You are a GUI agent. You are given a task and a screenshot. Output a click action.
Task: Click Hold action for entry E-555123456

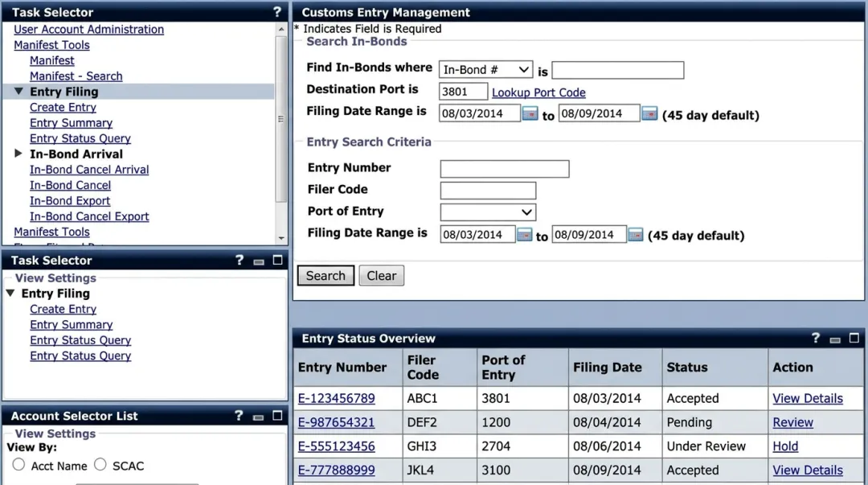point(785,446)
